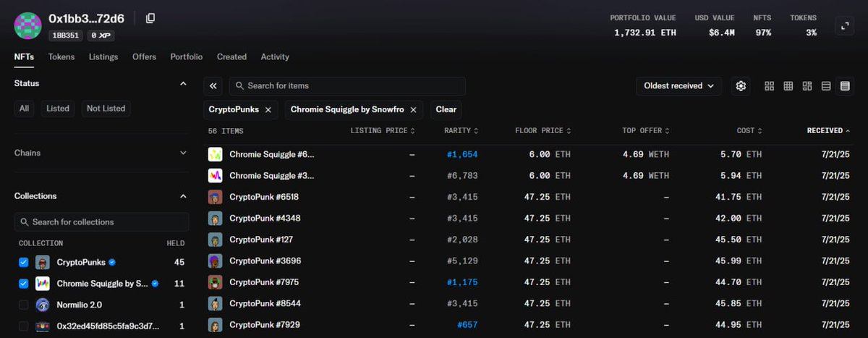This screenshot has height=338, width=868.
Task: Click the CryptoPunks collection icon in the sidebar
Action: pos(43,262)
